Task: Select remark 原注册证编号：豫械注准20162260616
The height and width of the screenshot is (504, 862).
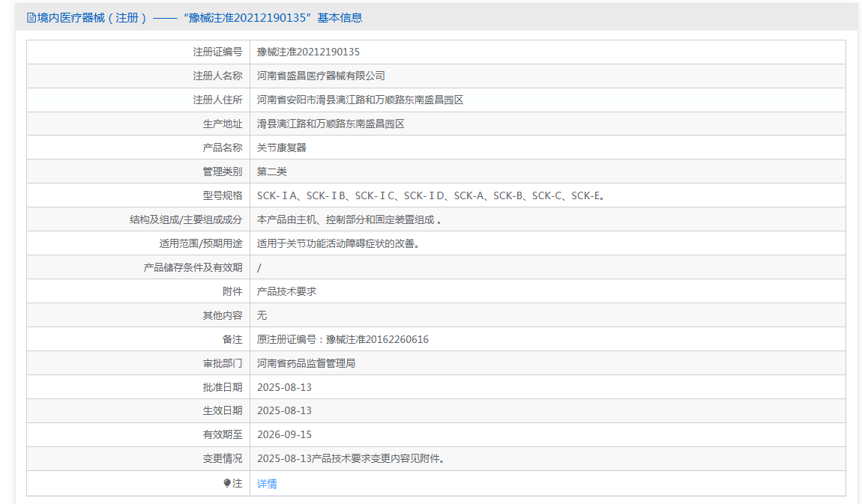Action: [343, 339]
